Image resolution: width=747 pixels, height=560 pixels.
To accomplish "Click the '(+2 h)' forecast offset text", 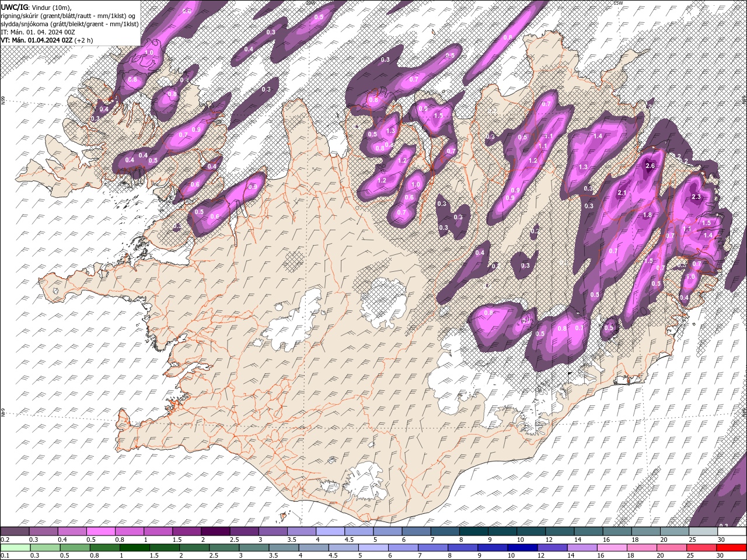I will (83, 40).
